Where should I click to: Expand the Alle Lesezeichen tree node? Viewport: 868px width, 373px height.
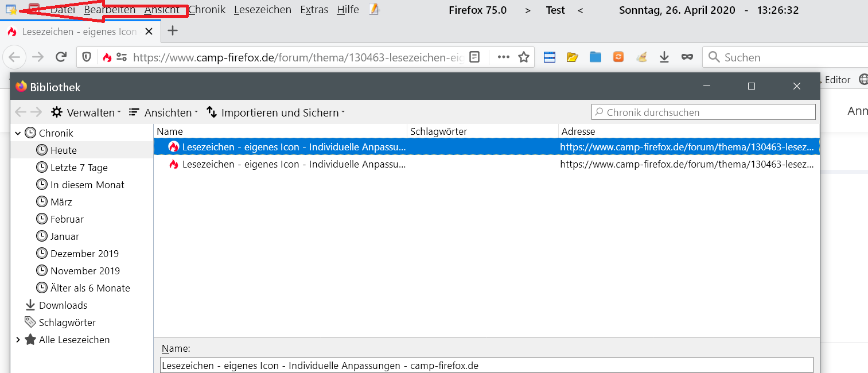18,340
